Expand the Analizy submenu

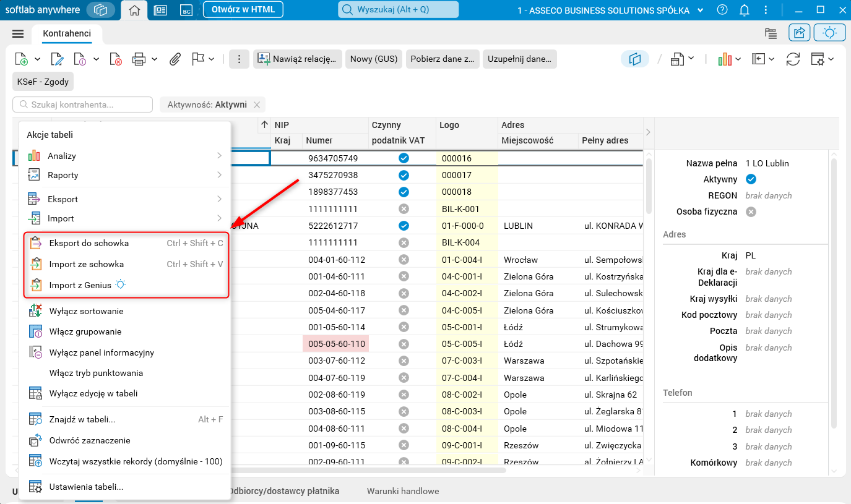point(124,156)
